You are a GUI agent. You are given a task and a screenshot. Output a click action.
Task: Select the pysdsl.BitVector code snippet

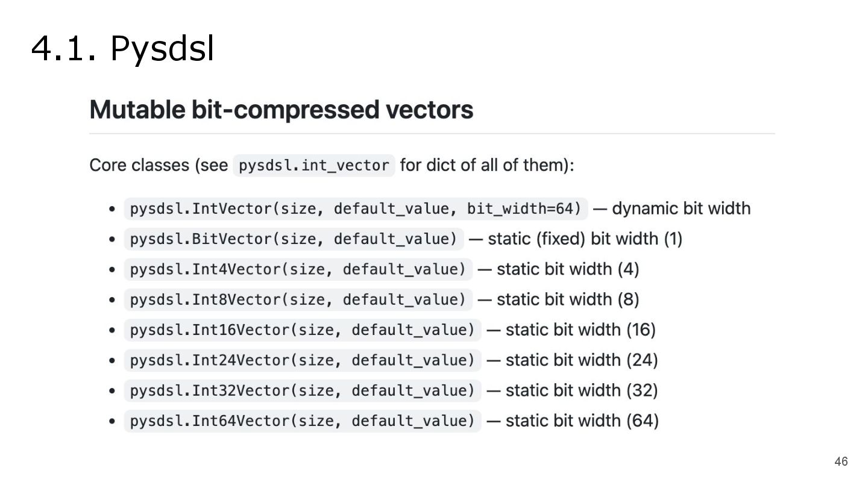[294, 239]
